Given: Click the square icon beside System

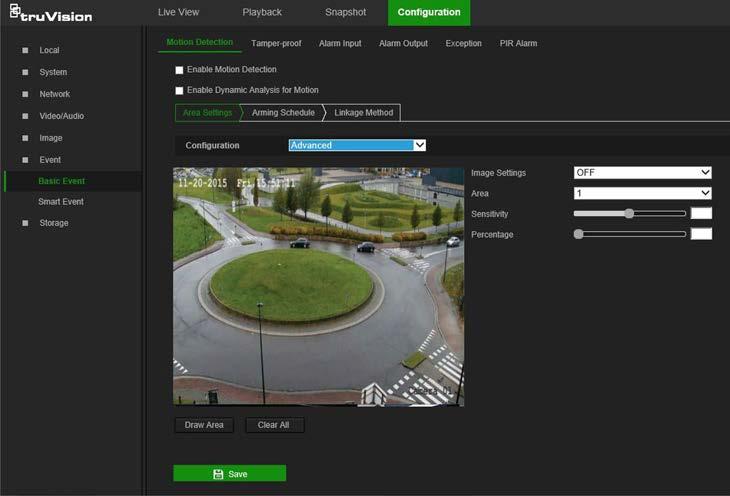Looking at the screenshot, I should point(25,72).
